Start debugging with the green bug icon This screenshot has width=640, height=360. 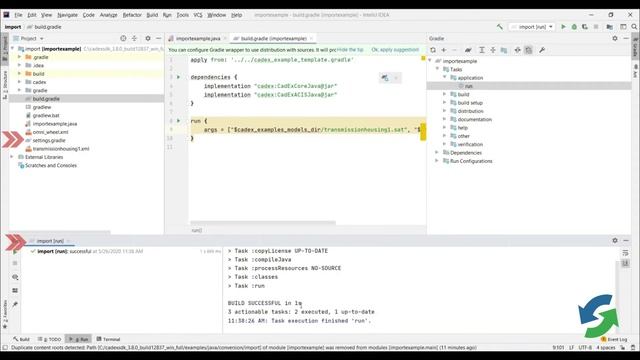point(574,27)
